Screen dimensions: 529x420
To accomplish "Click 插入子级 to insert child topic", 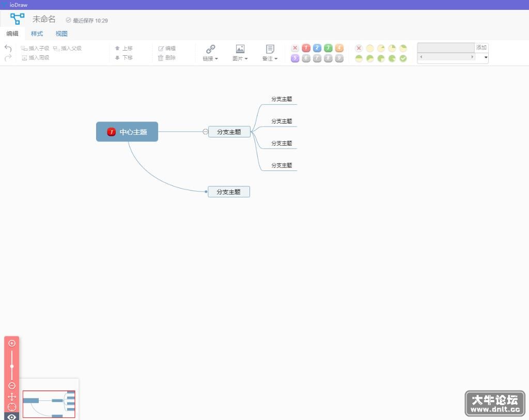I will (x=35, y=48).
